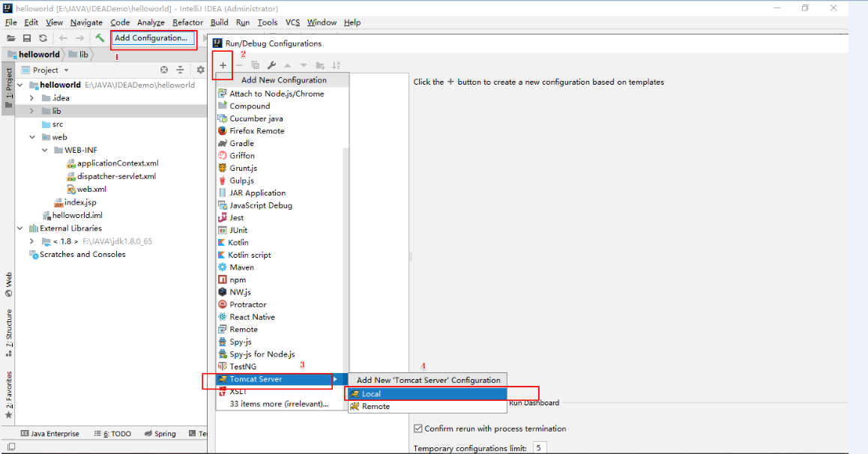Click the Synchronize refresh icon in toolbar
The width and height of the screenshot is (868, 454).
[x=43, y=38]
